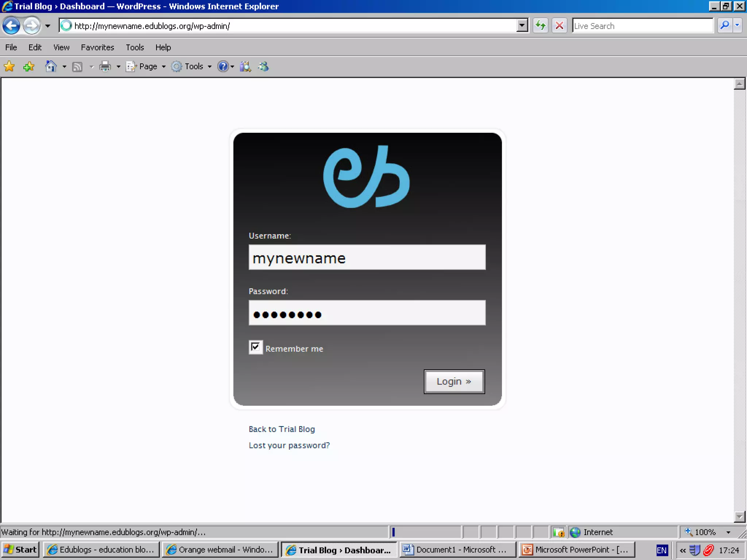This screenshot has width=747, height=560.
Task: Click the Home page icon
Action: point(51,66)
